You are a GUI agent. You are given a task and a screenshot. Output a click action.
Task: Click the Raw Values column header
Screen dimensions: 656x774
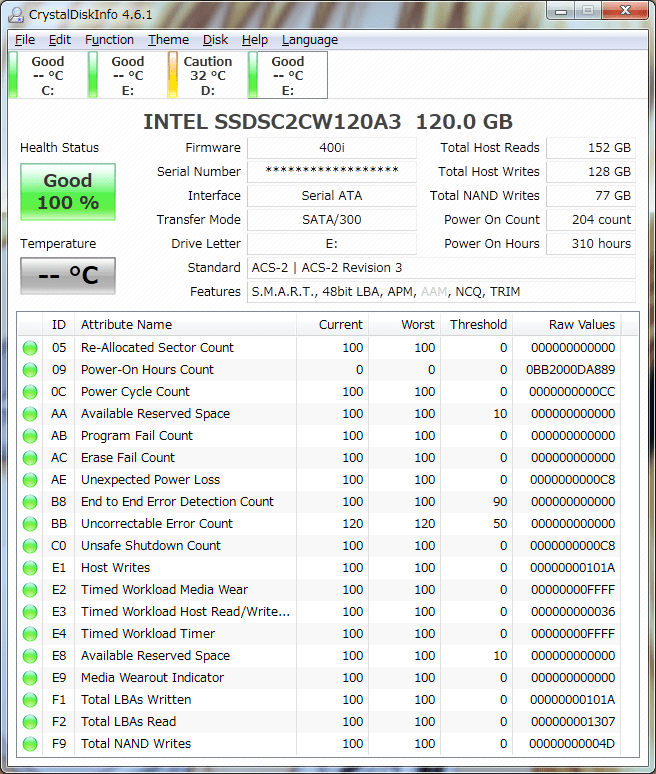pyautogui.click(x=567, y=324)
